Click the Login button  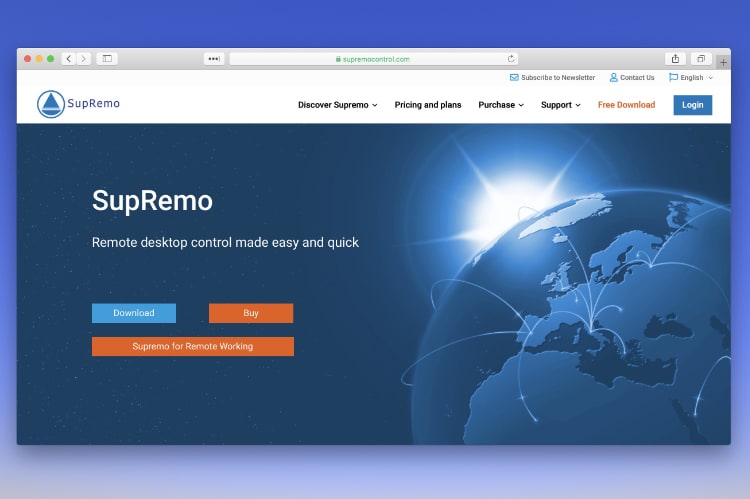coord(693,105)
